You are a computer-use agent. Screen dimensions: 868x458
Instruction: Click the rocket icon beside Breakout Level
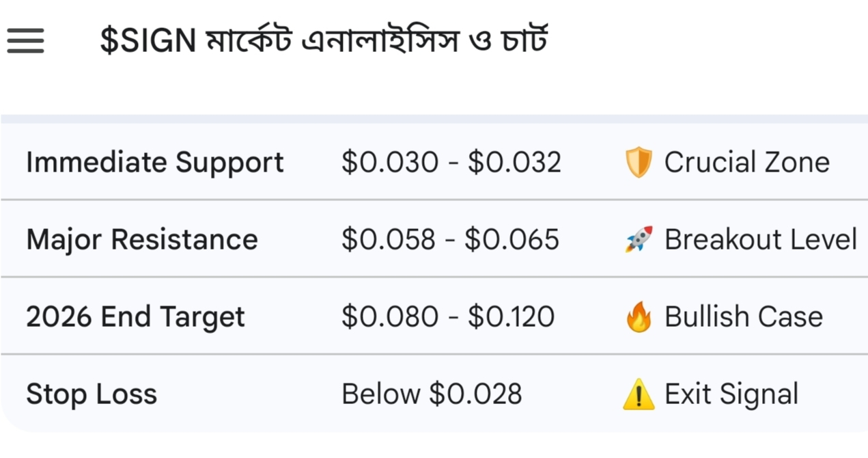pyautogui.click(x=639, y=240)
